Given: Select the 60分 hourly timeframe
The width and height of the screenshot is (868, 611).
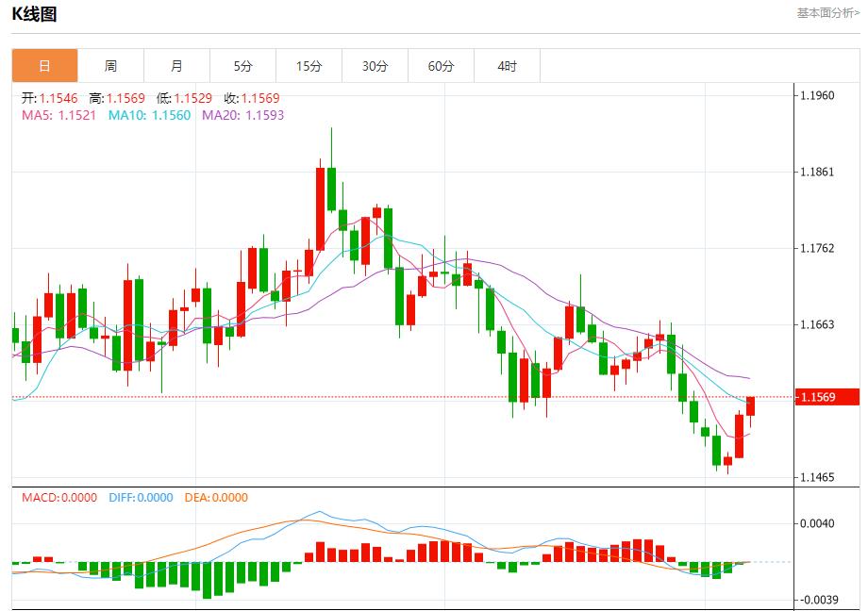Looking at the screenshot, I should tap(440, 66).
